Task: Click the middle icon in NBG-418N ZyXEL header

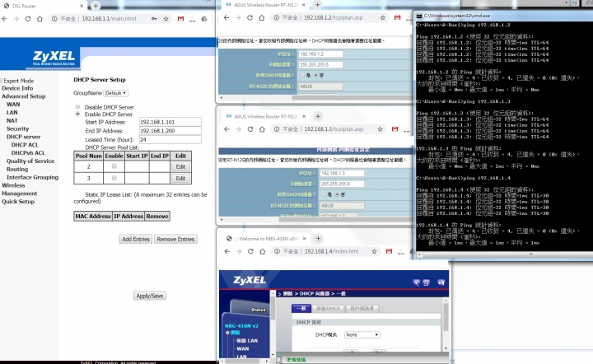Action: [427, 282]
